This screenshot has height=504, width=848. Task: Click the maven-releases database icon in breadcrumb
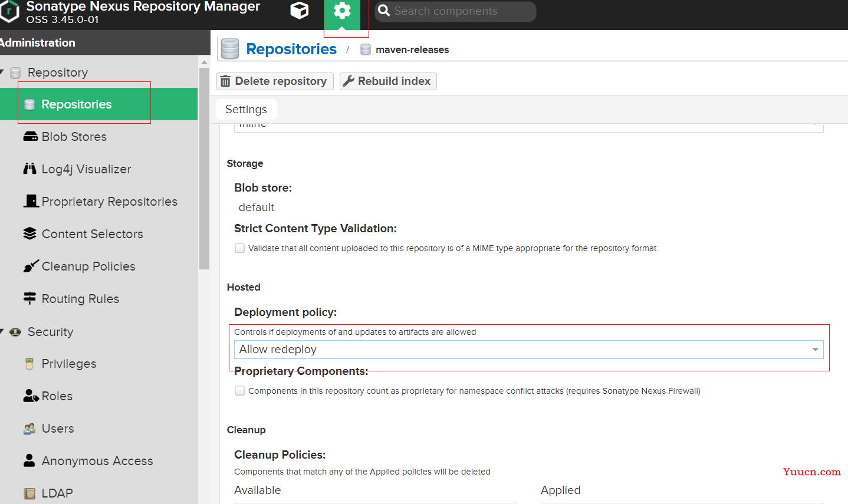366,50
